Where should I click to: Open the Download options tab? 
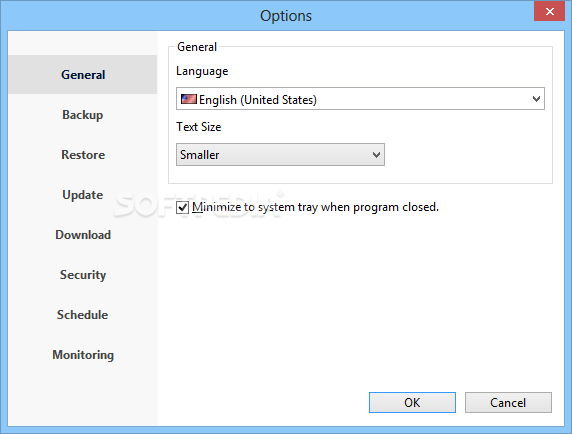pyautogui.click(x=83, y=235)
